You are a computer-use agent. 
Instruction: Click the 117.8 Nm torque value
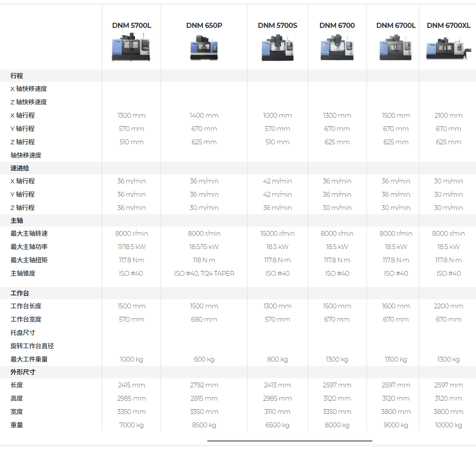pyautogui.click(x=131, y=260)
